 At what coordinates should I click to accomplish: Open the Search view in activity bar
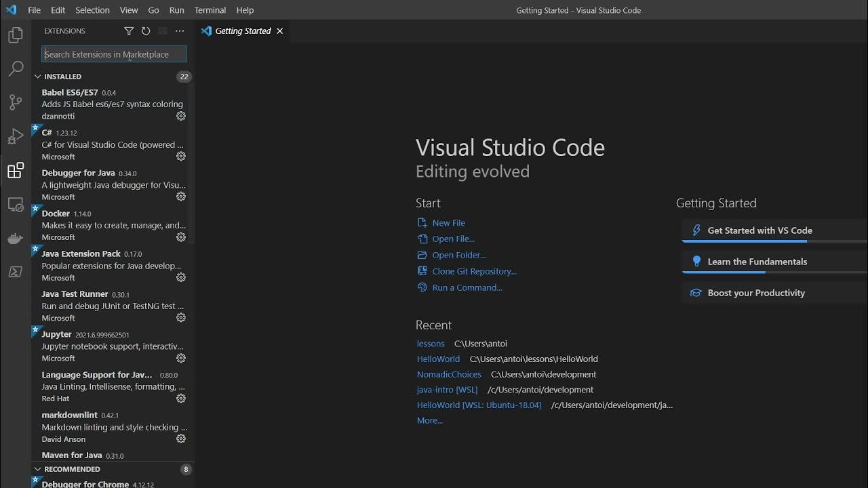coord(16,68)
